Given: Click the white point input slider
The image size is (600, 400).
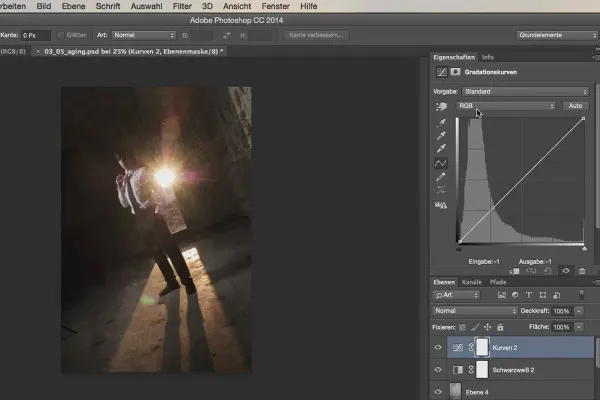Looking at the screenshot, I should 584,248.
